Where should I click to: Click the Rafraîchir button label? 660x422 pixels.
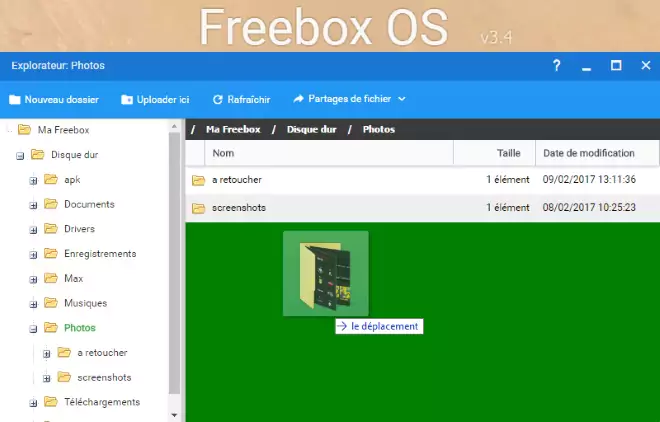click(249, 100)
